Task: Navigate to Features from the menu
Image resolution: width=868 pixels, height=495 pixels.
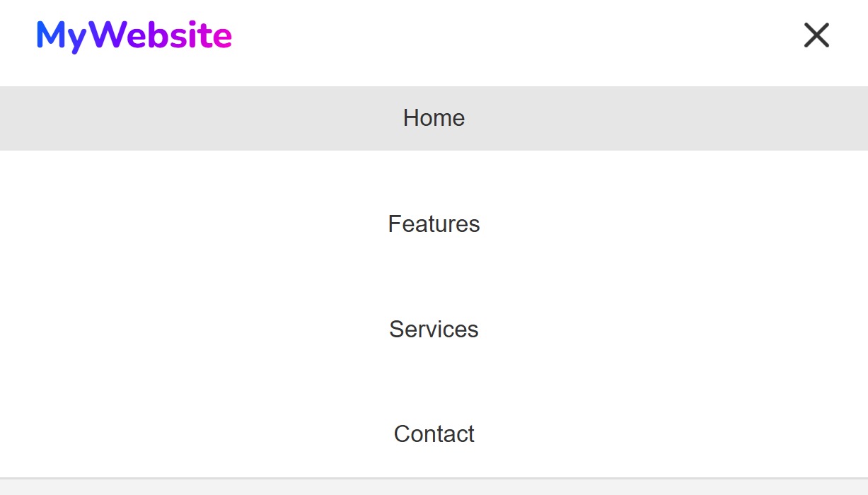Action: coord(434,224)
